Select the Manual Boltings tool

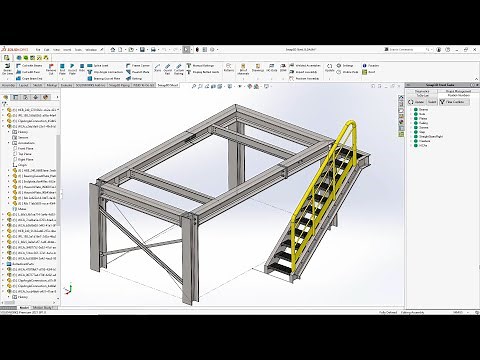pos(200,65)
